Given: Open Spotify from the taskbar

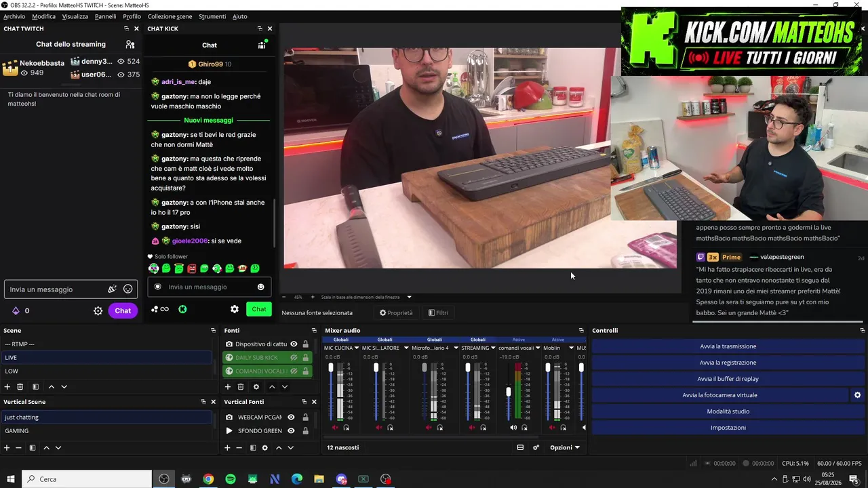Looking at the screenshot, I should pyautogui.click(x=231, y=479).
